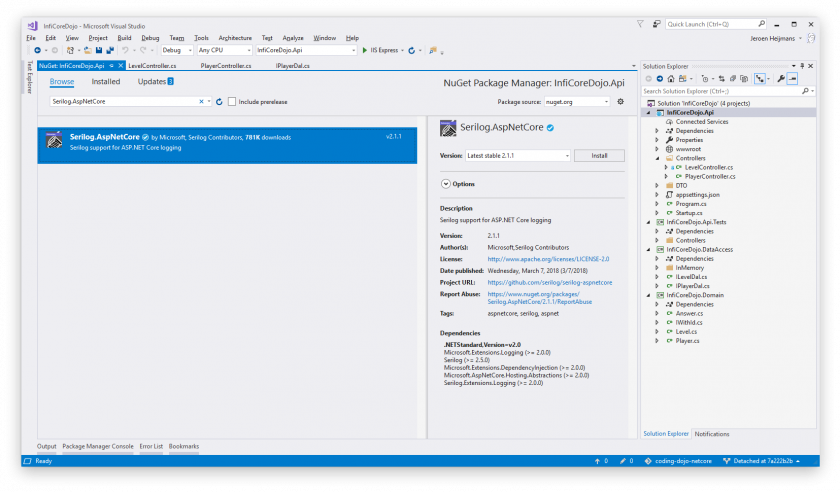Click the Solution Explorer Home icon
This screenshot has height=492, width=840.
point(671,79)
